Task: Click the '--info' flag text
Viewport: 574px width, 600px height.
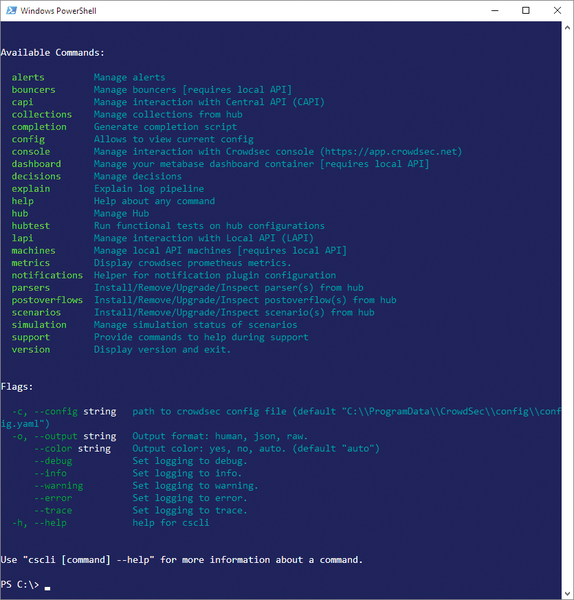Action: pyautogui.click(x=51, y=473)
